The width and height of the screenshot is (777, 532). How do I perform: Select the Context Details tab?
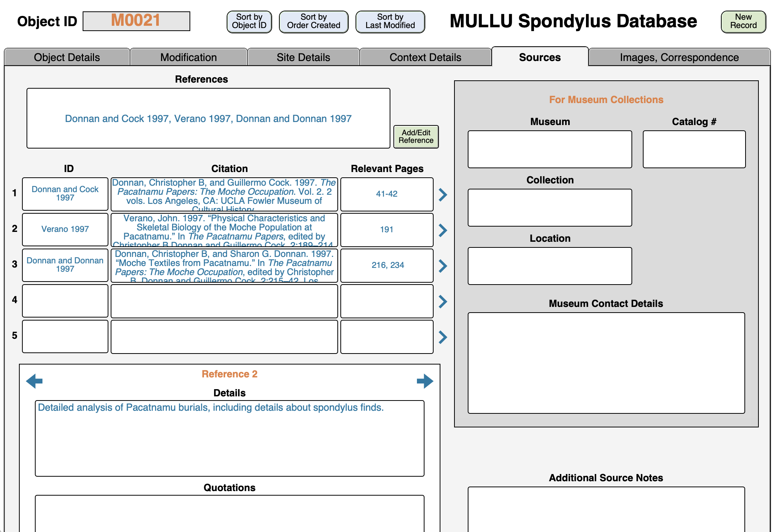point(425,57)
